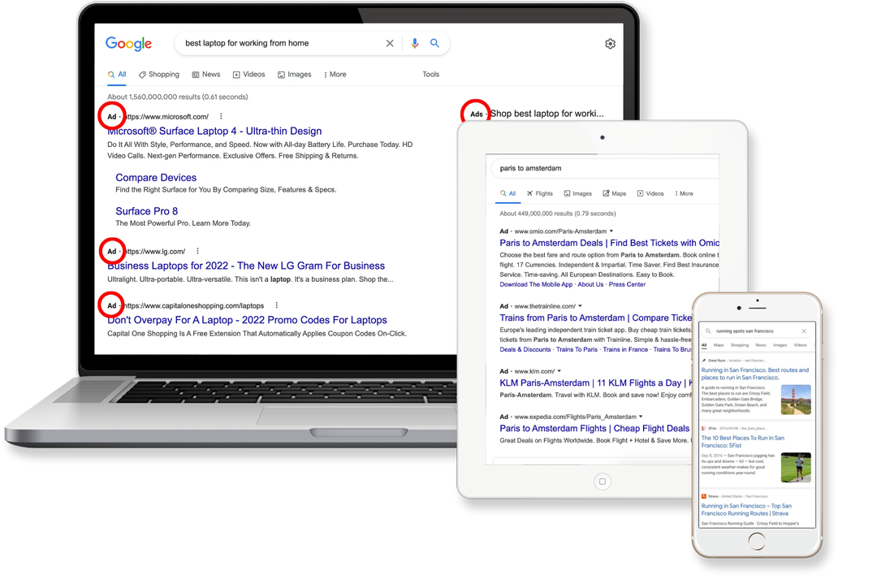Open the News tab on the phone
This screenshot has height=588, width=877.
pyautogui.click(x=761, y=345)
